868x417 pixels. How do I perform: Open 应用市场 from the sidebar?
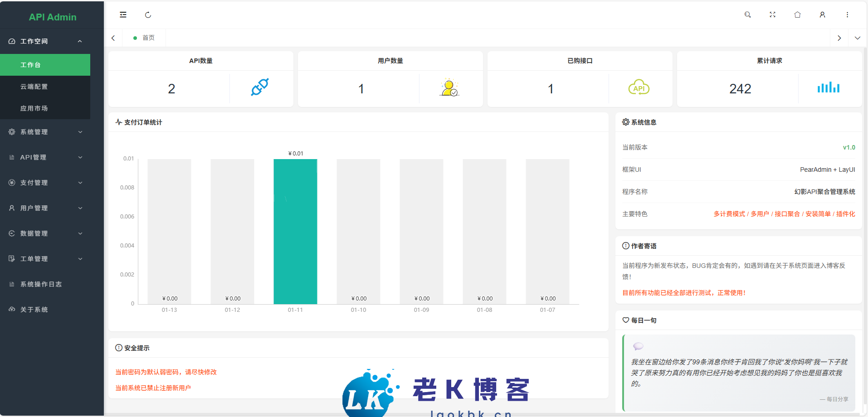click(x=34, y=108)
